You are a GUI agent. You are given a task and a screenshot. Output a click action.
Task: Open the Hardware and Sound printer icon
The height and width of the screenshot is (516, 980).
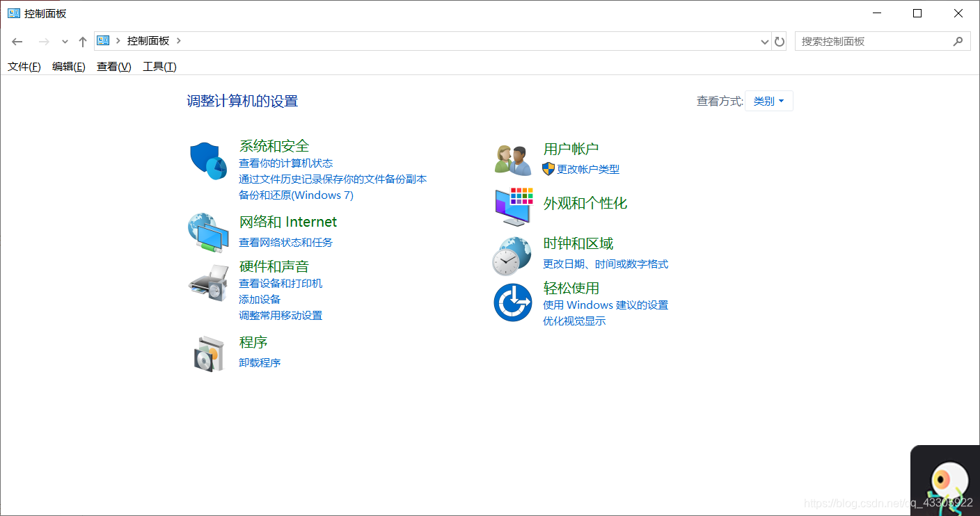tap(208, 282)
